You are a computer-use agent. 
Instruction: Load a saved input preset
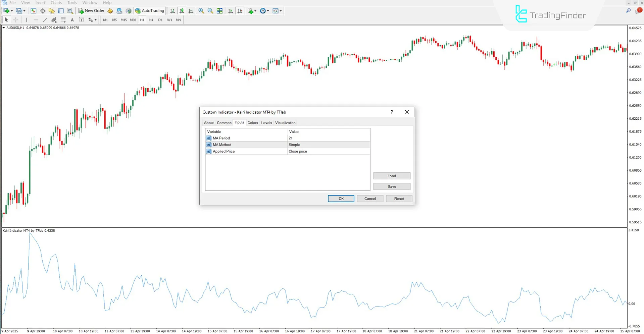pyautogui.click(x=391, y=176)
